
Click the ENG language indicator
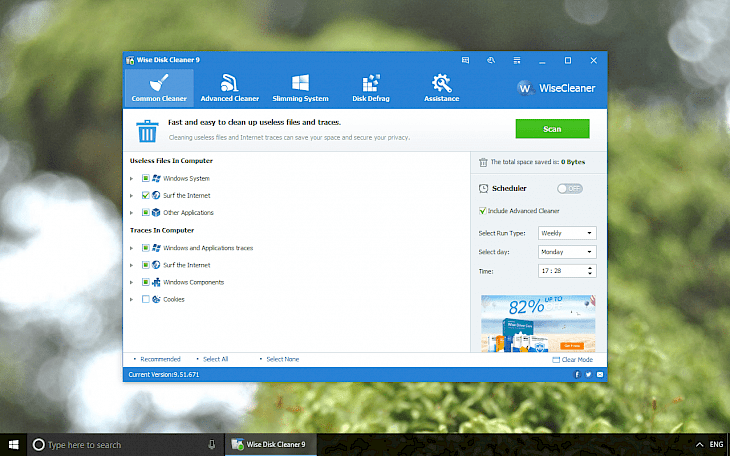[x=716, y=445]
